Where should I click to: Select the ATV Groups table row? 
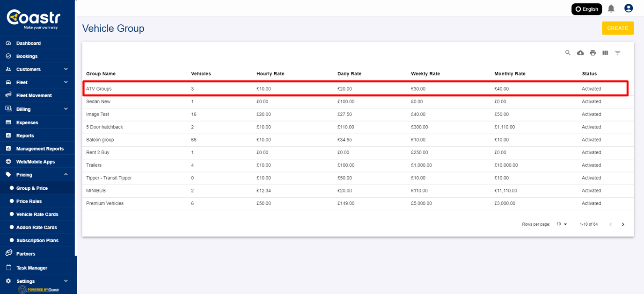[99, 89]
